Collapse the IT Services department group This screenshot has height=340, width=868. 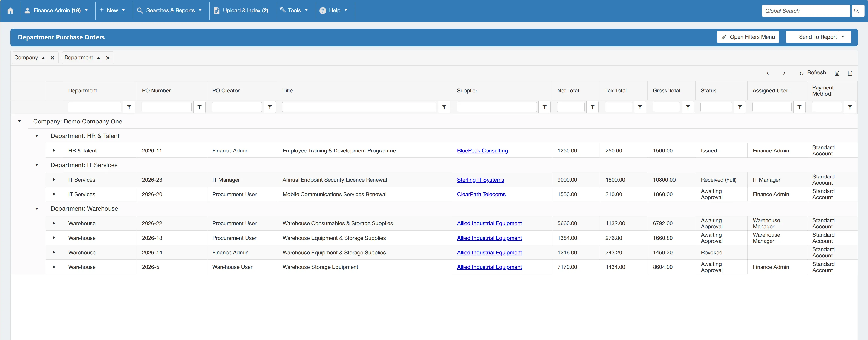pyautogui.click(x=37, y=165)
